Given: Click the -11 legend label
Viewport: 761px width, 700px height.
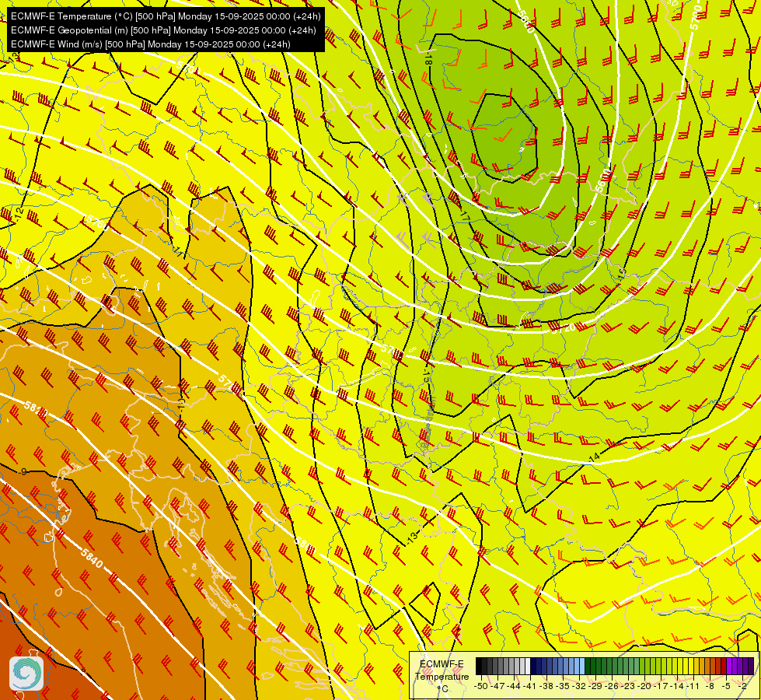Looking at the screenshot, I should (x=693, y=686).
